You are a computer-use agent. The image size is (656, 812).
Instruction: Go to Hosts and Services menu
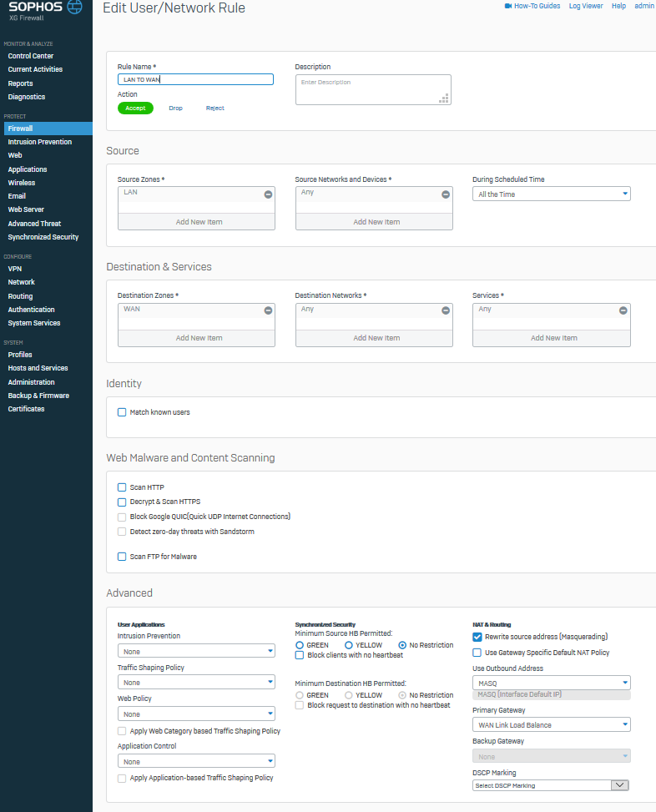pos(38,368)
